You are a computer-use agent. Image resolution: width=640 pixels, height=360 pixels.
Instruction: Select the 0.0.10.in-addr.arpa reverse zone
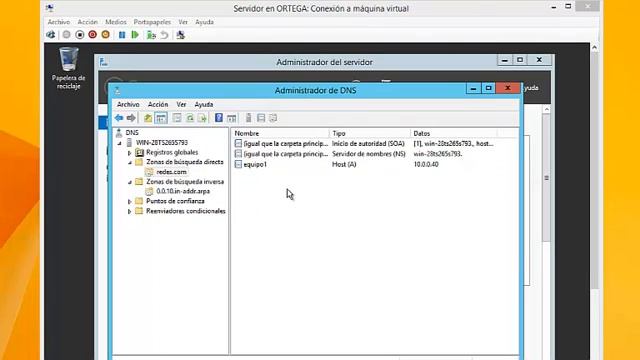pos(183,191)
